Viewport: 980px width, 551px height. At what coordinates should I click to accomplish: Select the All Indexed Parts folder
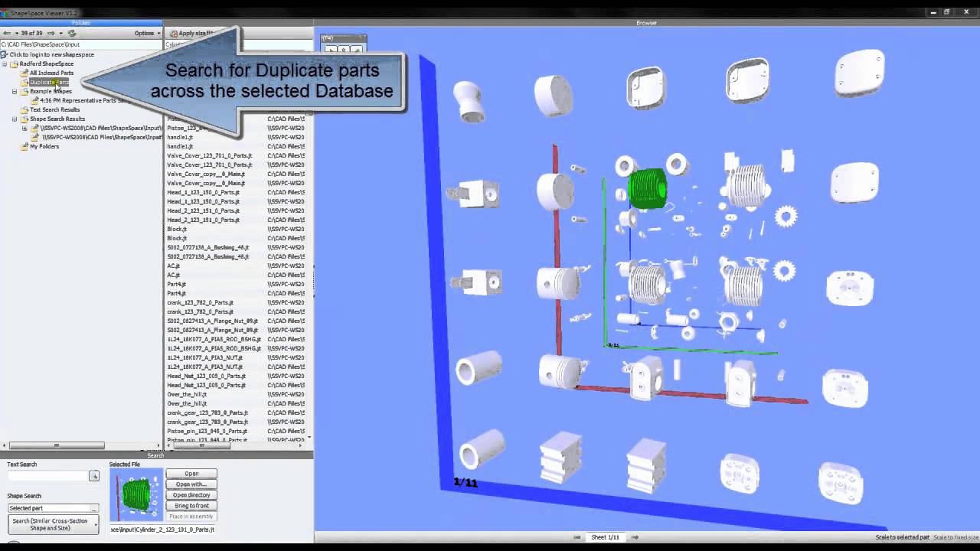[51, 73]
